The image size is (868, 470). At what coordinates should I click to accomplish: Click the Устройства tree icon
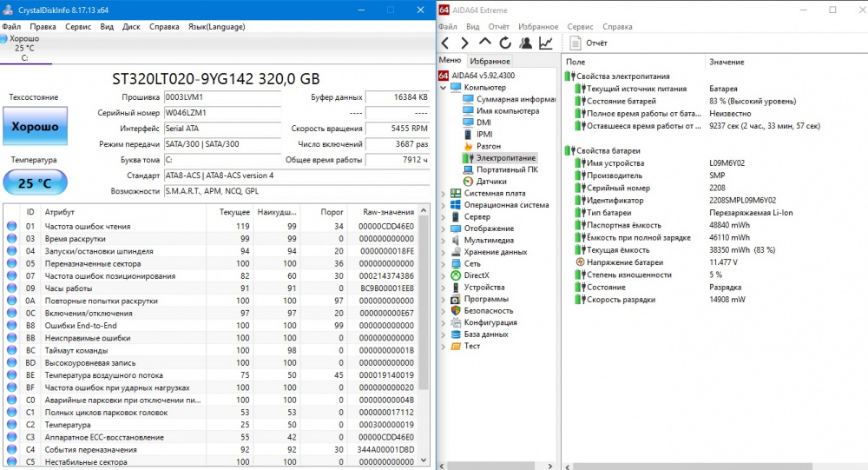(456, 287)
